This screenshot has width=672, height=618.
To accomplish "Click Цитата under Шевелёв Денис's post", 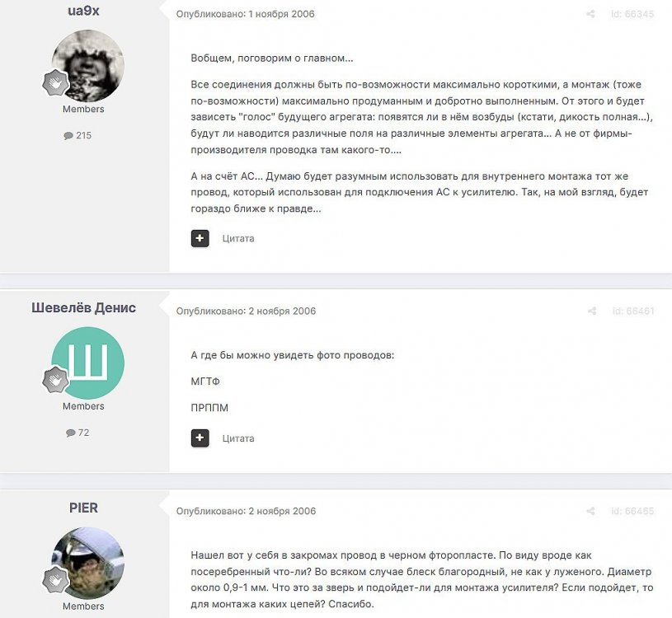I will [x=238, y=438].
